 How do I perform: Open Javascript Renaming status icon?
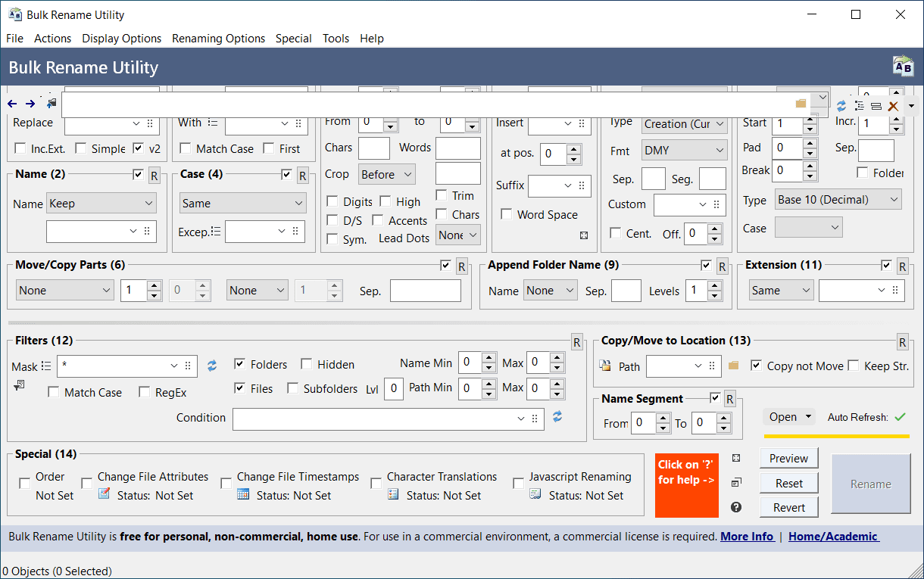[535, 494]
